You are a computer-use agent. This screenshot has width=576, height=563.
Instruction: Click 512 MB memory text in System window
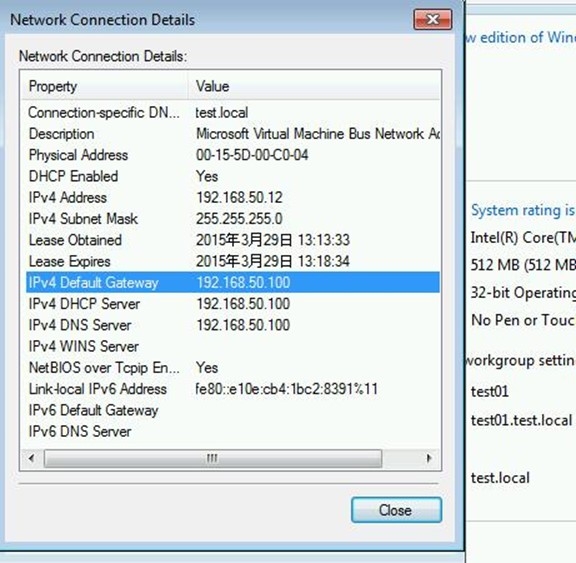pyautogui.click(x=523, y=265)
